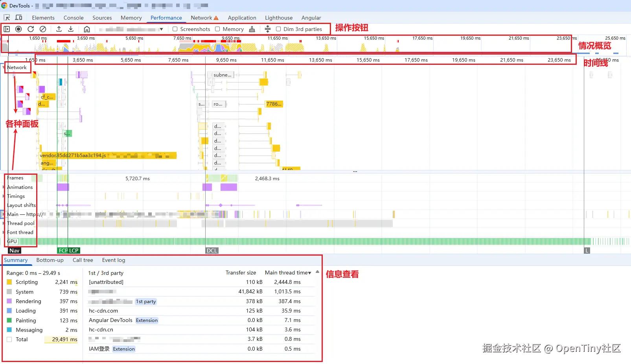The height and width of the screenshot is (364, 631).
Task: Click the 5,720.7 ms frame duration
Action: pyautogui.click(x=138, y=179)
